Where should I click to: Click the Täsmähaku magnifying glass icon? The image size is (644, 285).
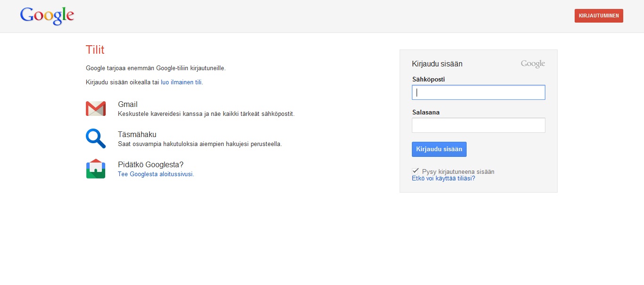point(96,138)
